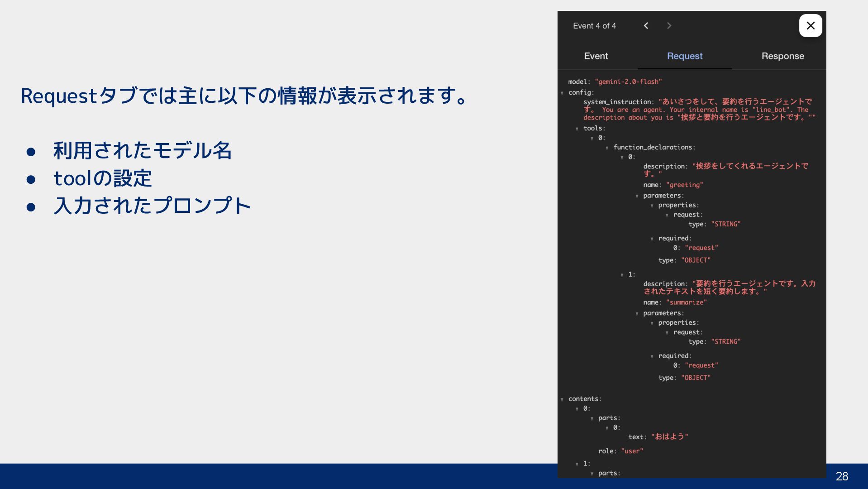Collapse the config node
Viewport: 868px width, 489px height.
pyautogui.click(x=562, y=93)
